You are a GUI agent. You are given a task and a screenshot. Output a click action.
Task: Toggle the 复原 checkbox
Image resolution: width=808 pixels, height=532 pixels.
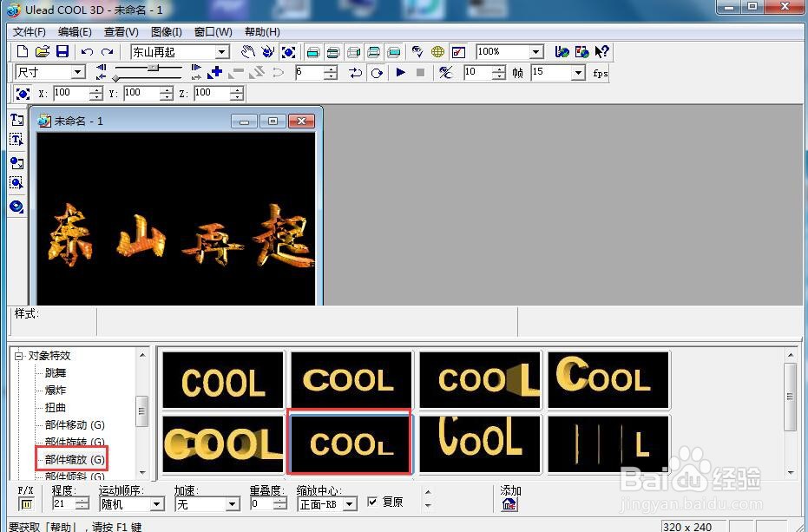(x=372, y=502)
